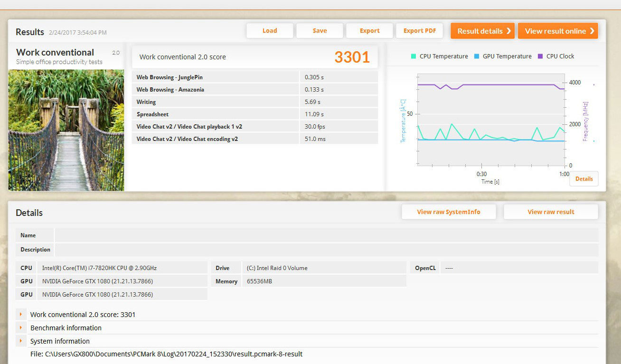Click the GPU Temperature legend swatch
621x364 pixels.
click(477, 56)
